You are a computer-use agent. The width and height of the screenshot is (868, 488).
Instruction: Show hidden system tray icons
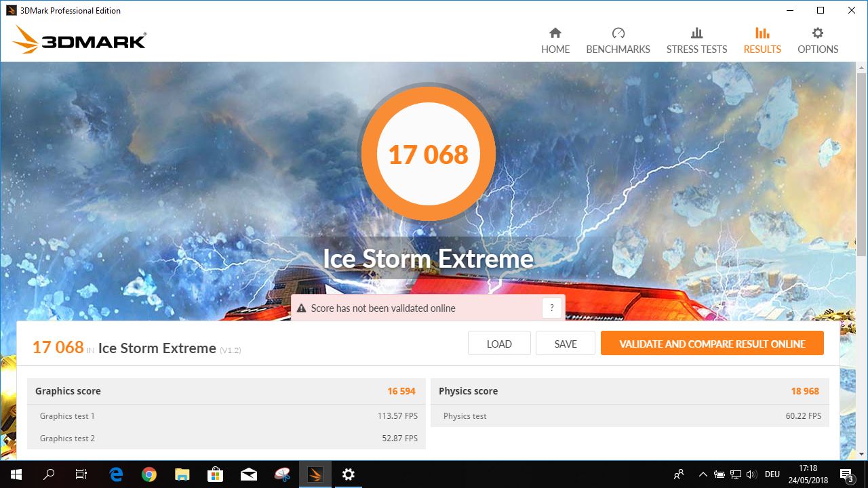(x=703, y=474)
